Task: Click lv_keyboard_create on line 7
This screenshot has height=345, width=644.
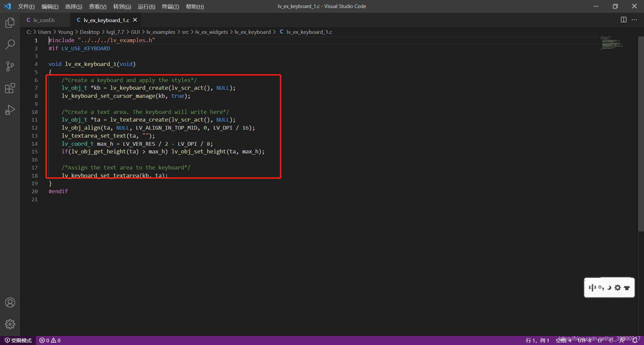Action: click(139, 88)
